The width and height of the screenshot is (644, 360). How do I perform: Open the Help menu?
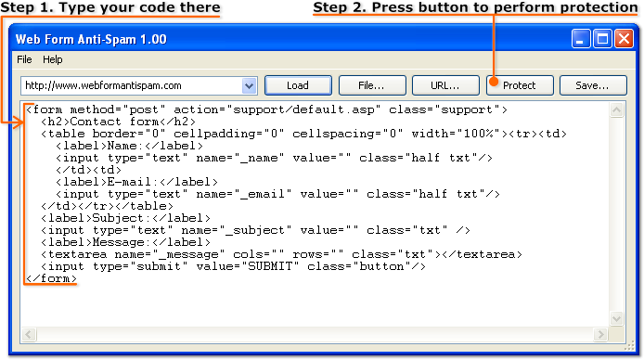pos(53,59)
